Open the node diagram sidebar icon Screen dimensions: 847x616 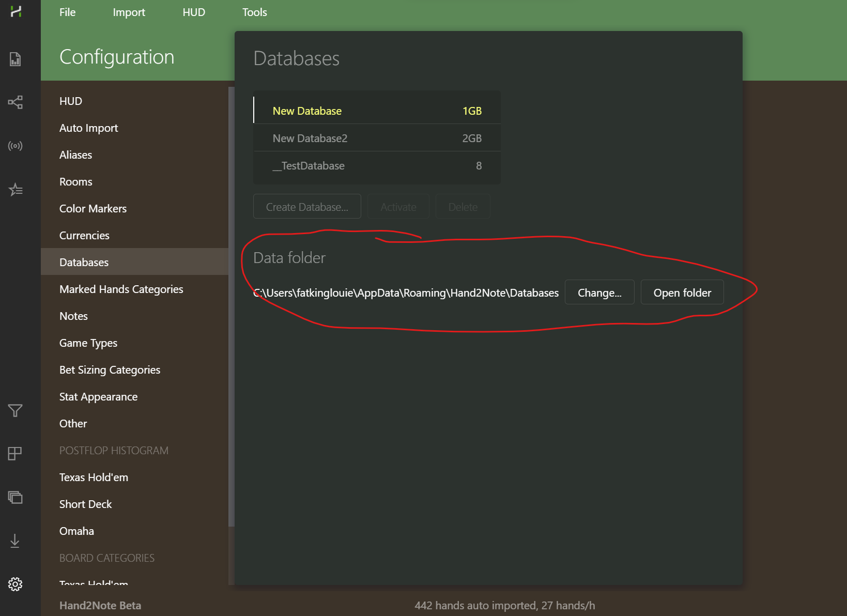(x=16, y=102)
